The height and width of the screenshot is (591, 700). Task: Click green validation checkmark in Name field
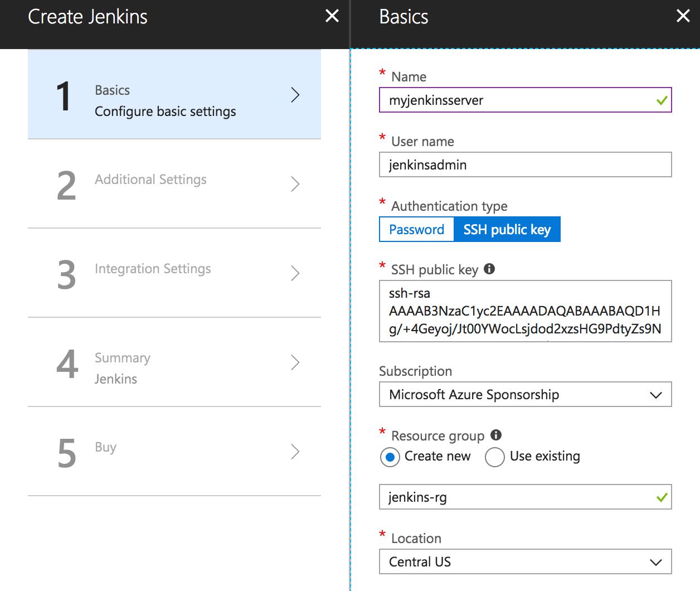pyautogui.click(x=662, y=101)
